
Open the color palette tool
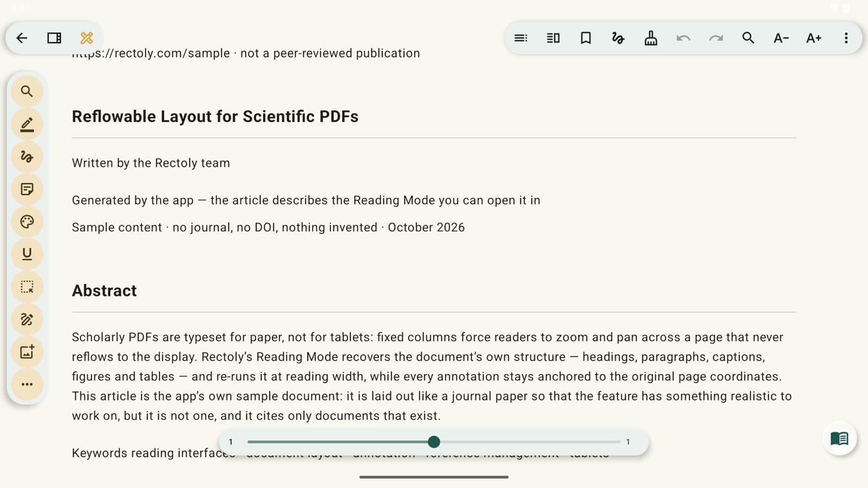27,222
